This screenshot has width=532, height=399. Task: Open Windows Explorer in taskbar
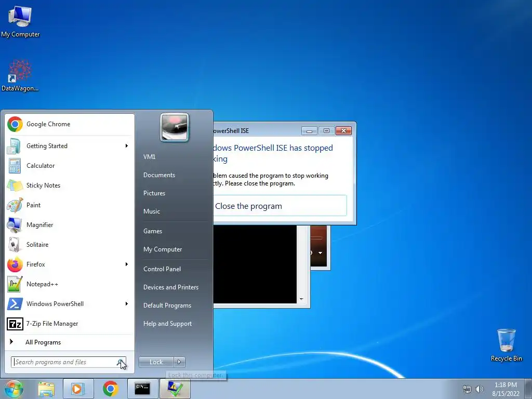click(x=46, y=389)
